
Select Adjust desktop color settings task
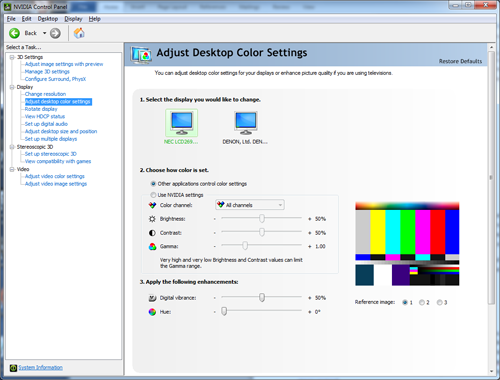tap(58, 101)
